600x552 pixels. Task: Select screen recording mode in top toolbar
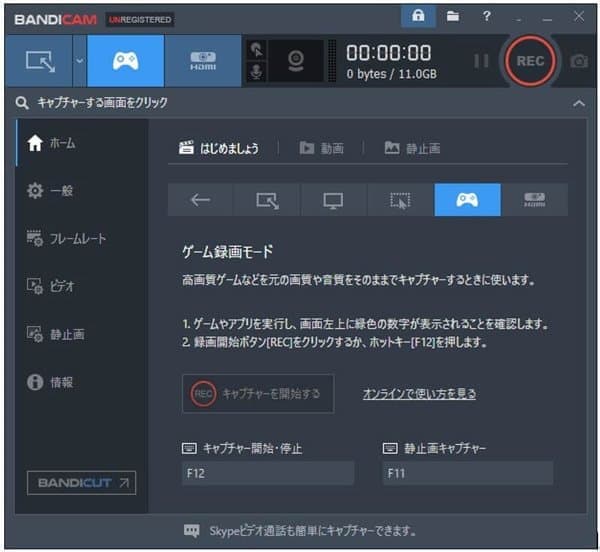coord(39,61)
